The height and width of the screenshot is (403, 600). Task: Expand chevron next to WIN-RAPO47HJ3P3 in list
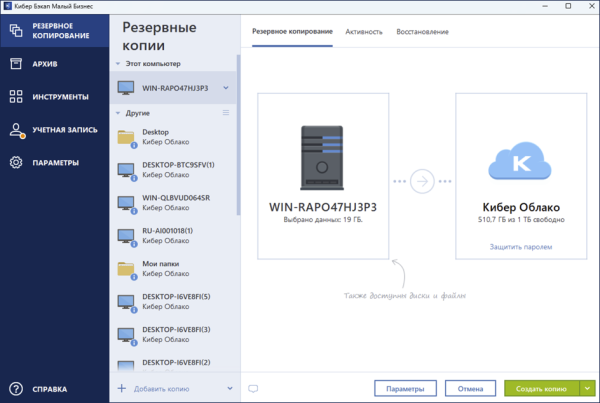tap(226, 88)
